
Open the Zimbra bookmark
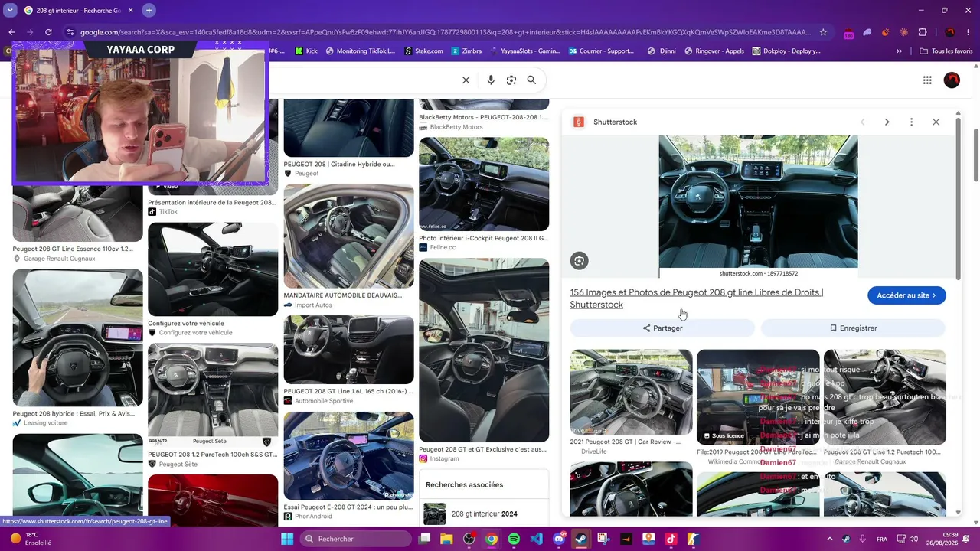click(466, 51)
